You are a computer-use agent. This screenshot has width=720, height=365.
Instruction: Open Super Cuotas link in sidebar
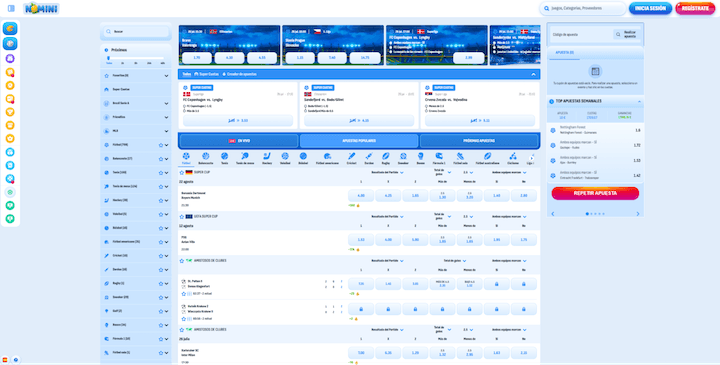click(121, 90)
